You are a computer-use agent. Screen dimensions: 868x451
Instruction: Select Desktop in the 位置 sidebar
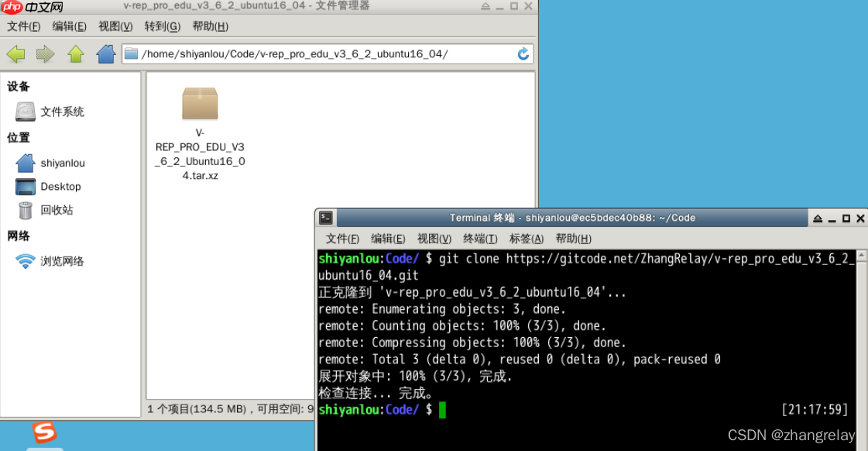[x=60, y=186]
